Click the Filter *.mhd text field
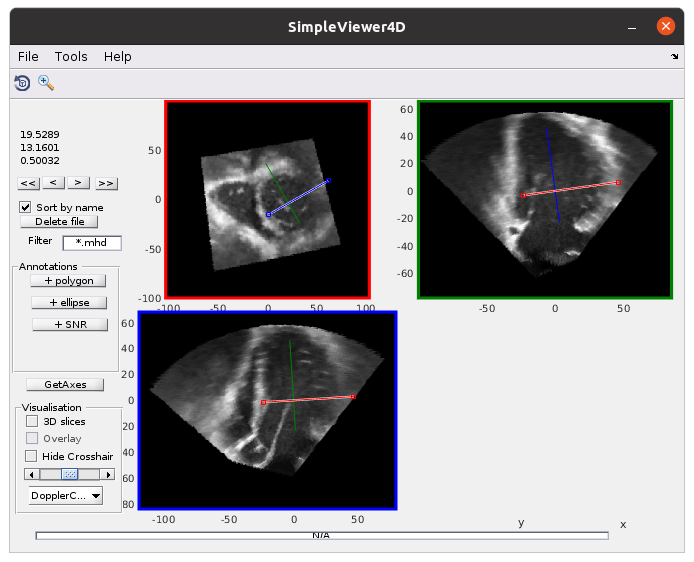Screen dimensions: 694x562 click(91, 242)
